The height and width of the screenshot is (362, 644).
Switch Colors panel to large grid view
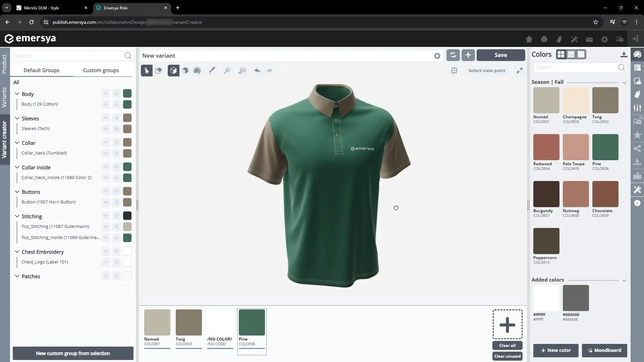pyautogui.click(x=561, y=54)
